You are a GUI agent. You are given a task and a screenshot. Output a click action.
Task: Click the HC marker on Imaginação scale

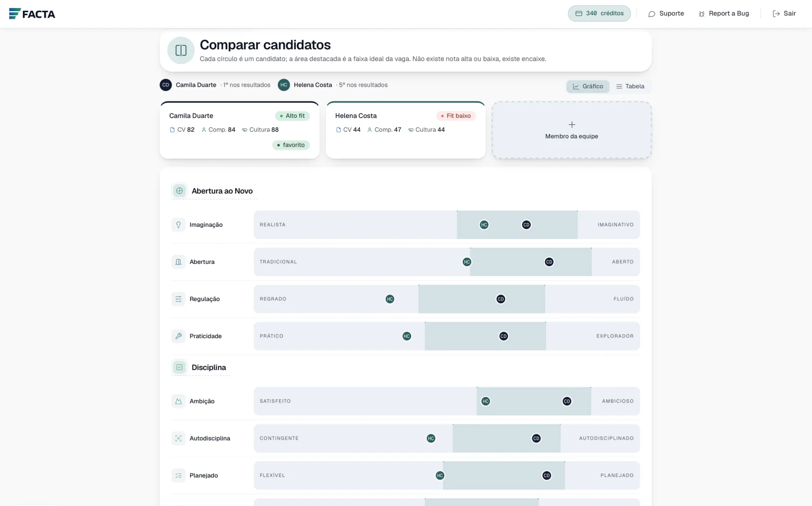tap(484, 225)
